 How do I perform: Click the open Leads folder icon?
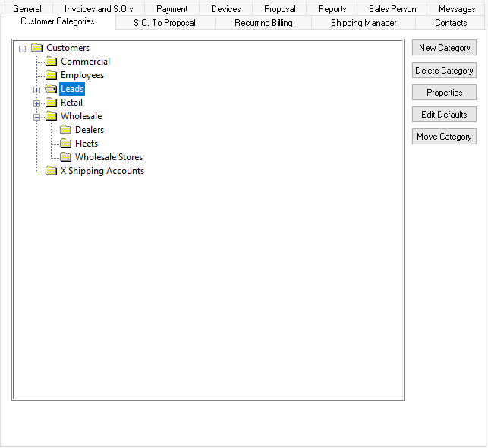51,89
